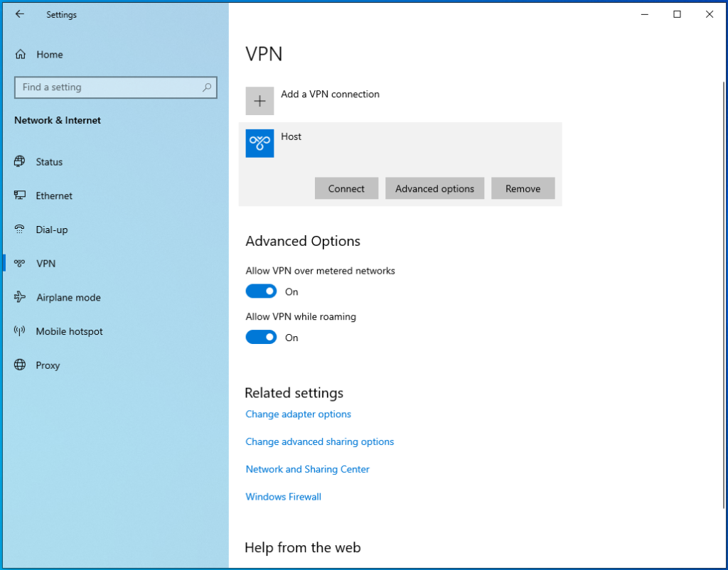
Task: Click the Host VPN connection icon
Action: pyautogui.click(x=259, y=143)
